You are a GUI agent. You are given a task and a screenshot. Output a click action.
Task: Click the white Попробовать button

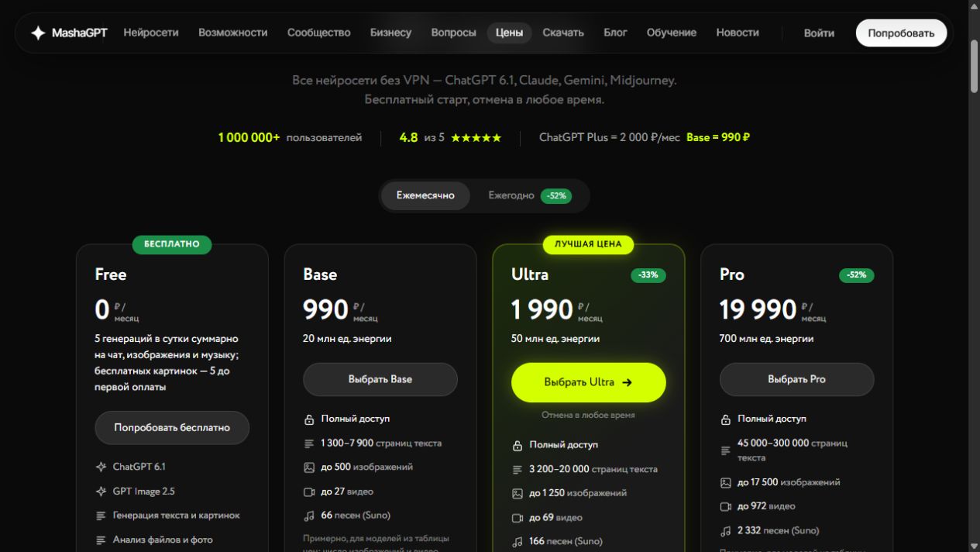[x=902, y=33]
